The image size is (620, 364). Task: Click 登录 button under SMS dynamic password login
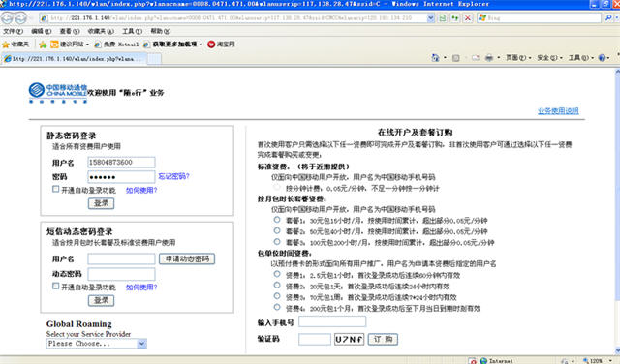point(101,300)
